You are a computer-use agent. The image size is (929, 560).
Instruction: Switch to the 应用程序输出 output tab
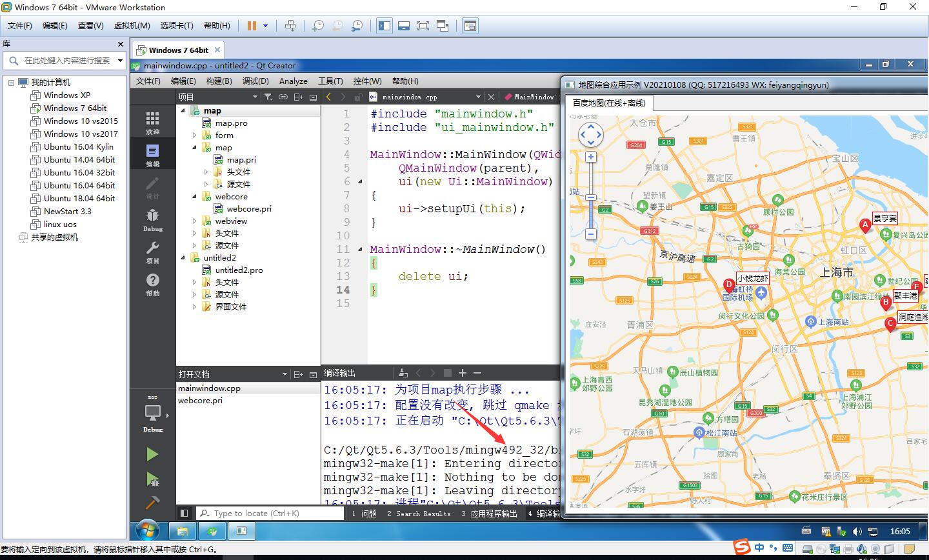(x=489, y=514)
